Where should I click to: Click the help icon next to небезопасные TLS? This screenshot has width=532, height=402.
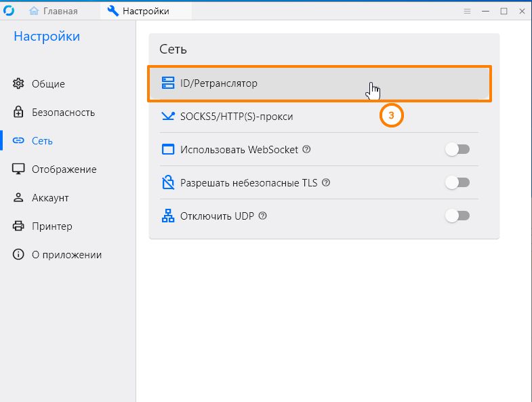coord(326,182)
